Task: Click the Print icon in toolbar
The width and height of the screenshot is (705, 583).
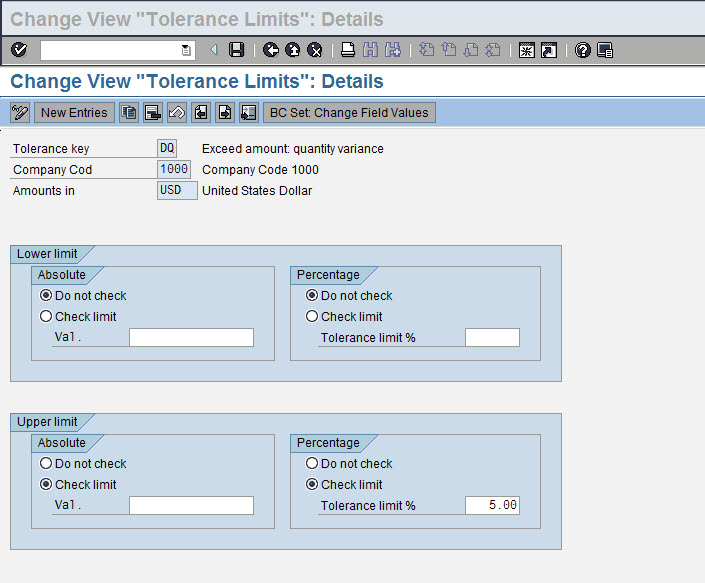Action: point(348,50)
